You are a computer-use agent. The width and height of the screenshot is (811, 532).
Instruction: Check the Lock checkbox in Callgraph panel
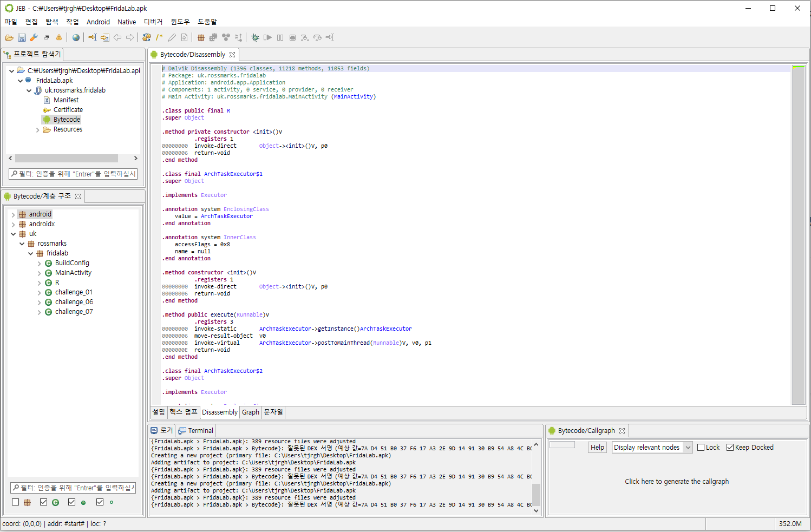click(x=701, y=448)
